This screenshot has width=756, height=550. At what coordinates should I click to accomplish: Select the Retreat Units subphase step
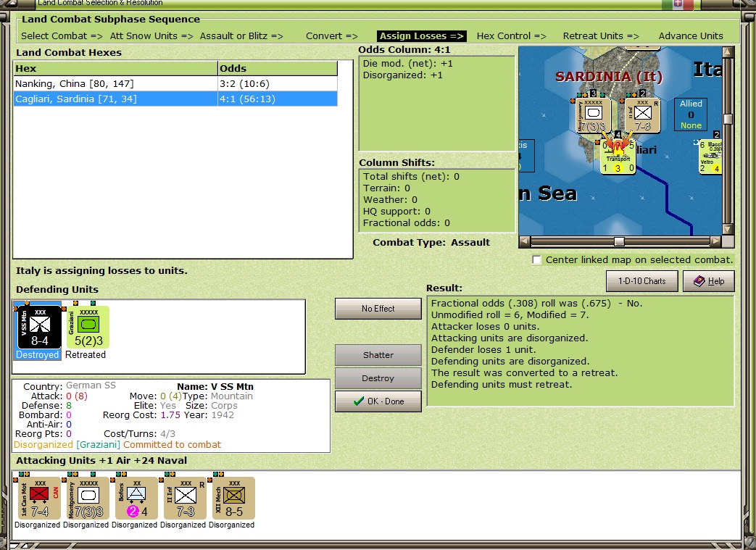(601, 36)
